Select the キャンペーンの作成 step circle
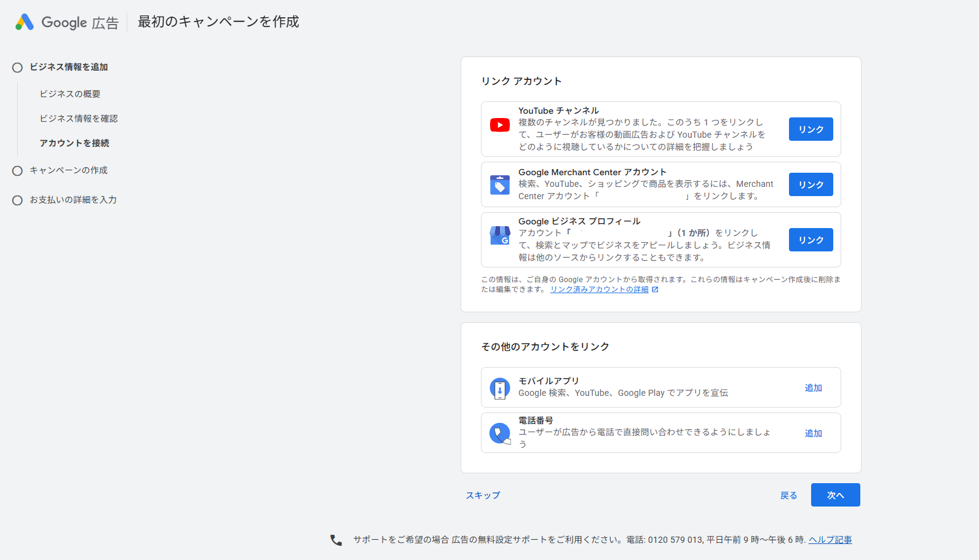This screenshot has height=560, width=979. (17, 171)
